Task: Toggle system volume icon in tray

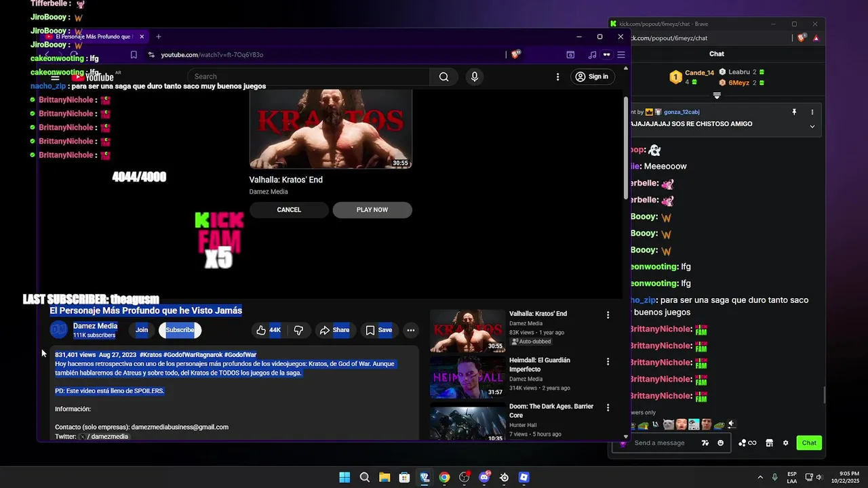Action: 818,477
